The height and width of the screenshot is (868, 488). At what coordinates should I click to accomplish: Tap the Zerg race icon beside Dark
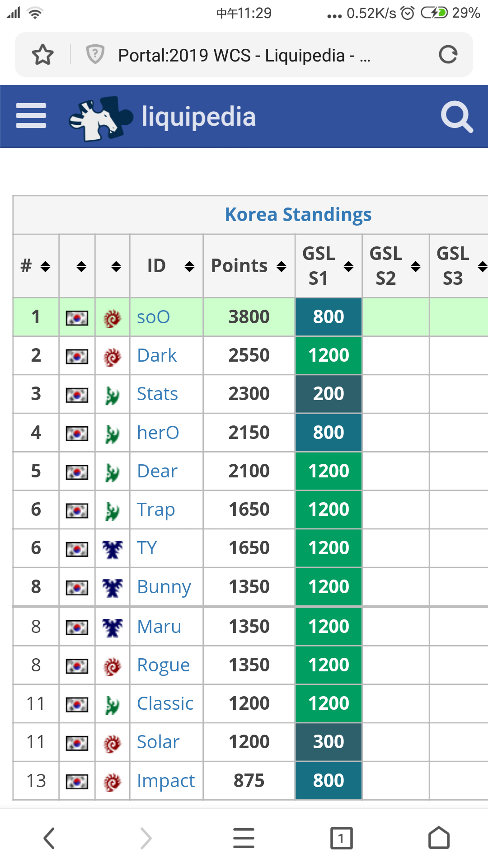113,357
